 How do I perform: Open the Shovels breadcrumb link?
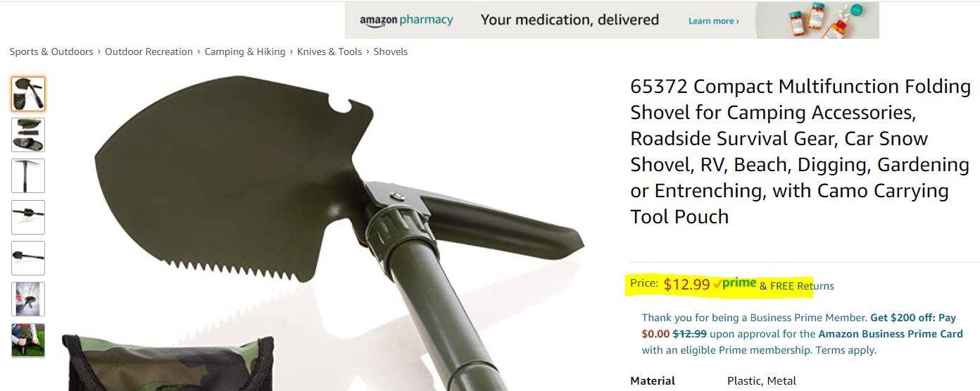391,51
